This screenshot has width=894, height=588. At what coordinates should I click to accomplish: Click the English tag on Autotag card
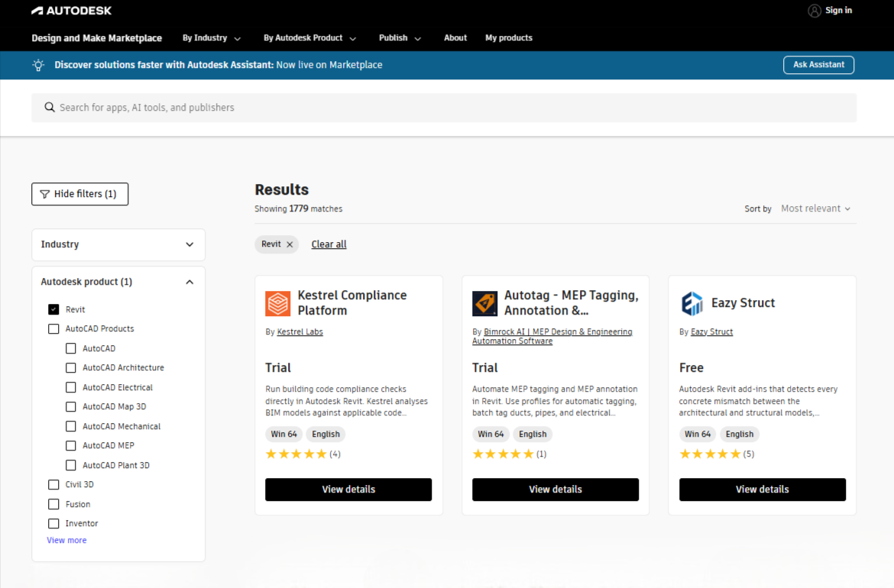point(533,435)
